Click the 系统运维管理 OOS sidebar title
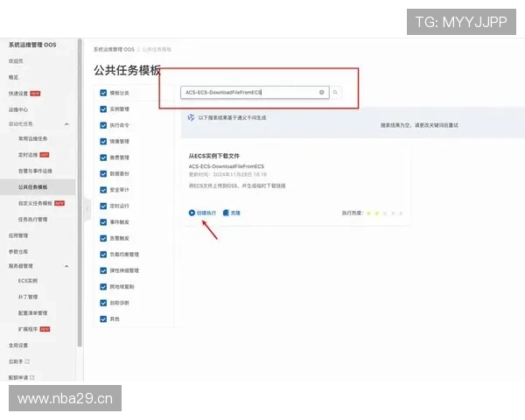 click(x=32, y=45)
